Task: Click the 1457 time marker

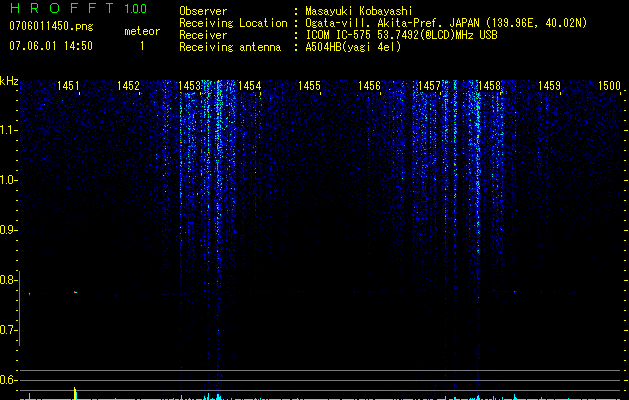Action: point(429,86)
